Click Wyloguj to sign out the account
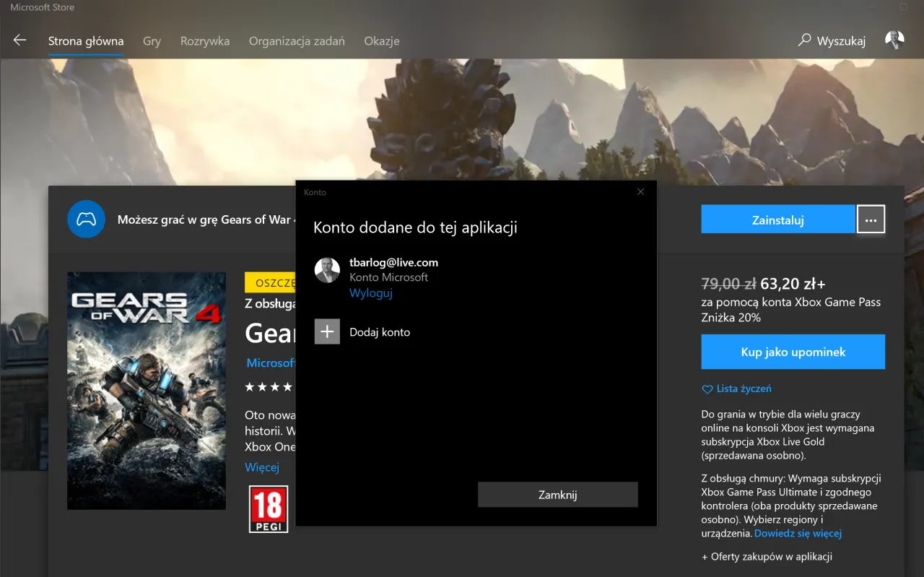Image resolution: width=924 pixels, height=577 pixels. click(x=370, y=292)
